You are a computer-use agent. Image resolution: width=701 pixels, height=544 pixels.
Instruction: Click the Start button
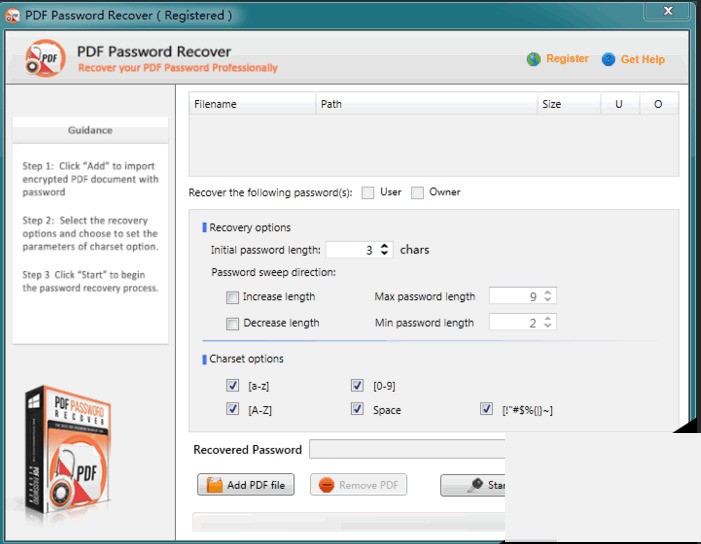click(473, 485)
